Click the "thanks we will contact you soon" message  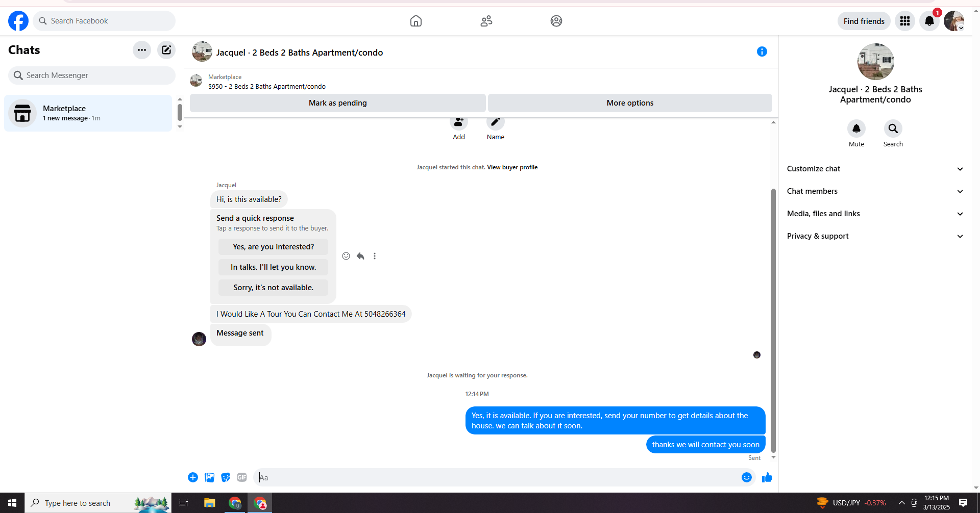click(706, 445)
